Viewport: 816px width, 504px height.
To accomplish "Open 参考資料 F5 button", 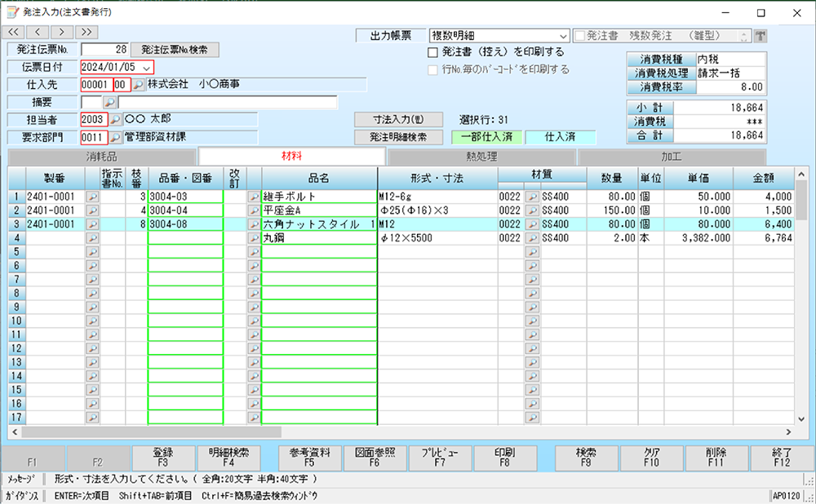I will [x=309, y=458].
